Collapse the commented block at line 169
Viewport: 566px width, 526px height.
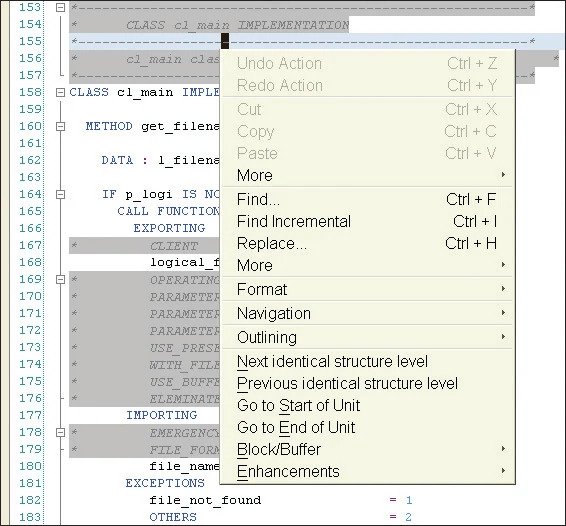61,279
